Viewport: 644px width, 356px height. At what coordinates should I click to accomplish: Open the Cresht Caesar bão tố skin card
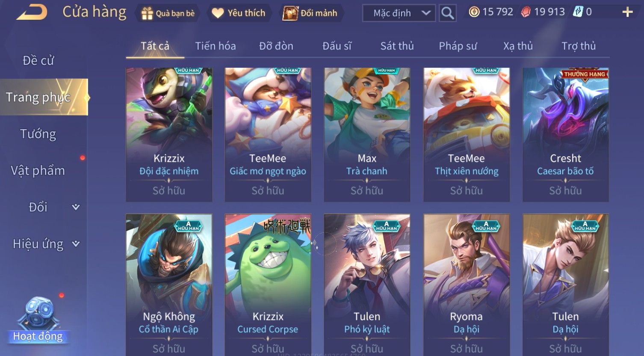coord(565,134)
